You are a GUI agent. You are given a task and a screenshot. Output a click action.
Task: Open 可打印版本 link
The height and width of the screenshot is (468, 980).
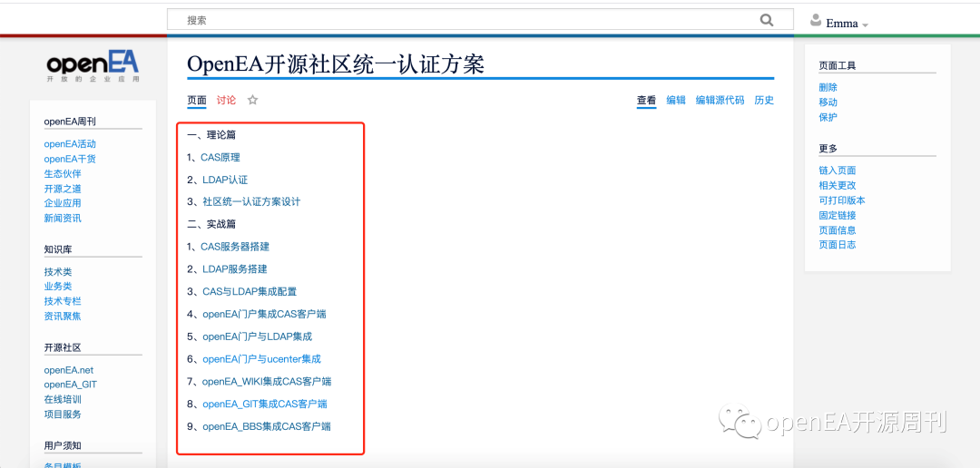point(842,200)
